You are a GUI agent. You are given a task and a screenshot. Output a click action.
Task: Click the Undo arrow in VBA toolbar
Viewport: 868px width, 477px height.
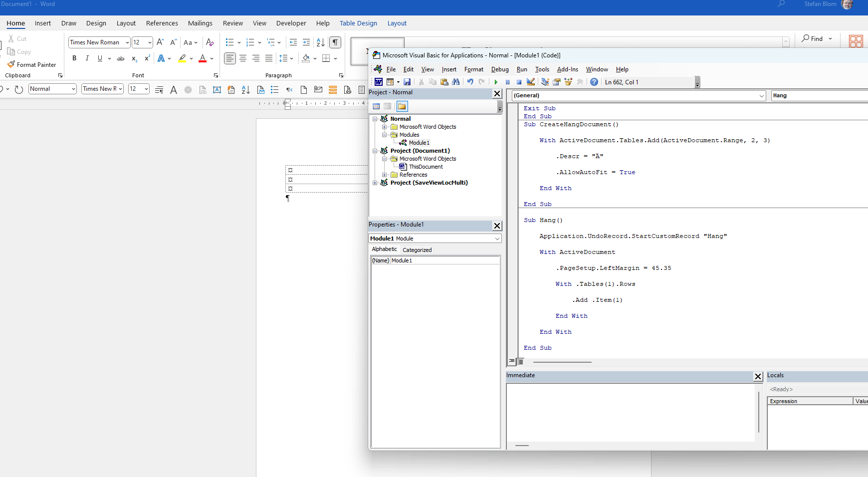(x=470, y=82)
